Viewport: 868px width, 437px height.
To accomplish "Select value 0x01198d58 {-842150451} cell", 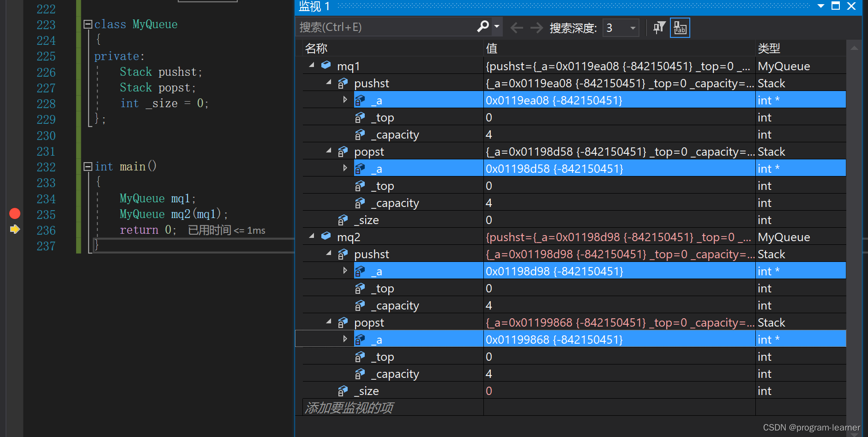I will click(619, 169).
